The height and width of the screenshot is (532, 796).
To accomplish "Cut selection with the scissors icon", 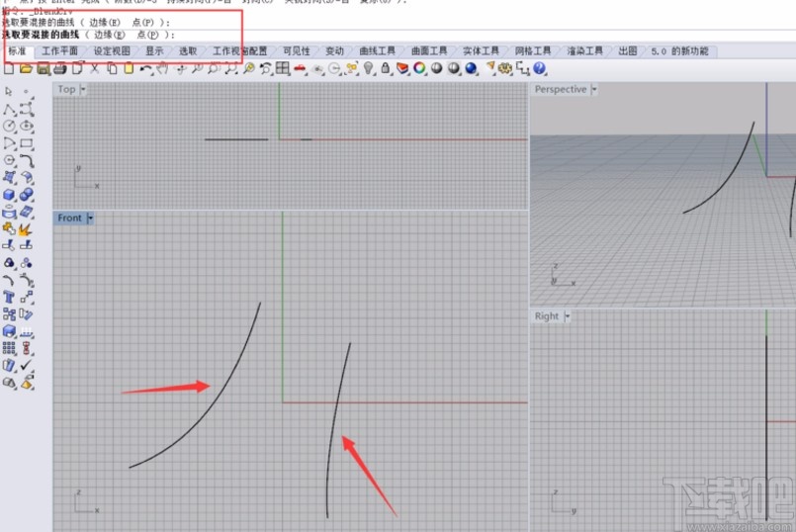I will (95, 68).
